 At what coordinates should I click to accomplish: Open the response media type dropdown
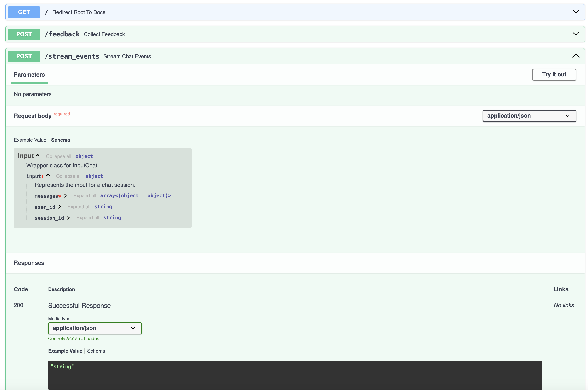(94, 328)
